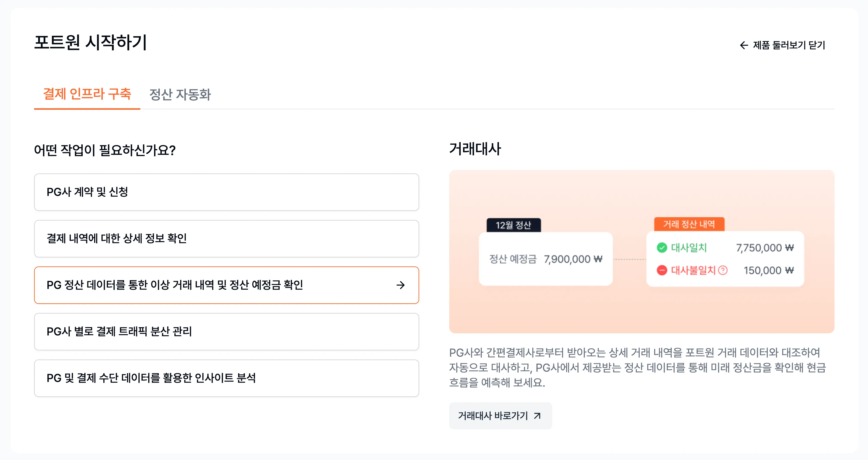Choose 결제 내역에 대한 상세 정보 확인

226,238
